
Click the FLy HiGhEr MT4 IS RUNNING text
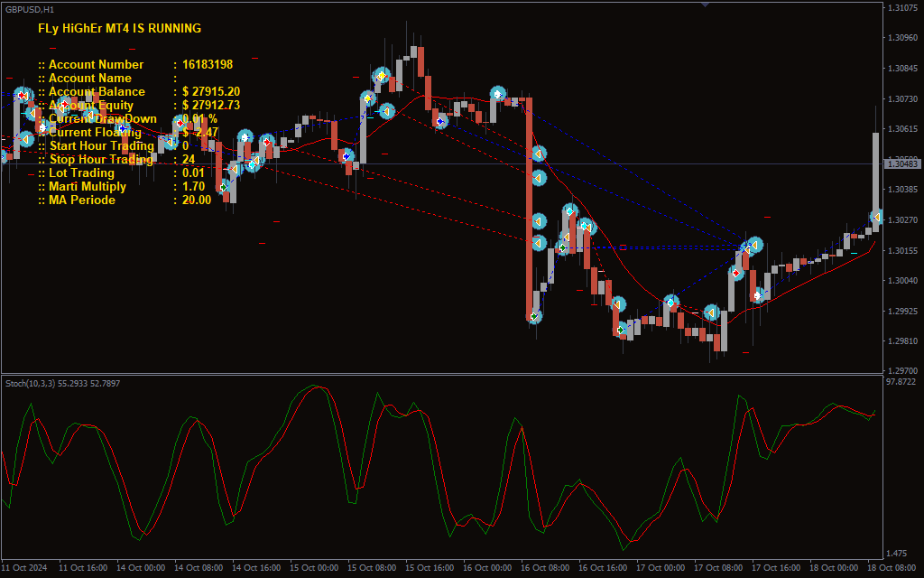pyautogui.click(x=119, y=29)
